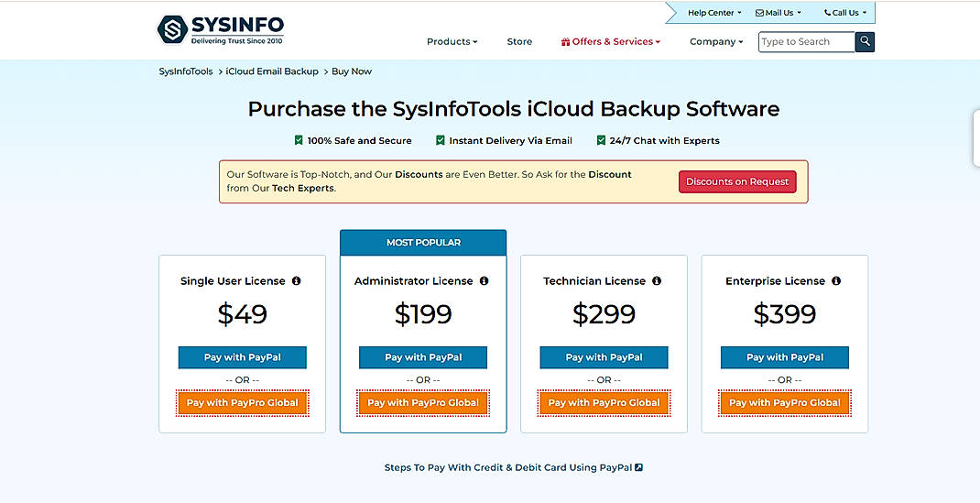Click the Enterprise License title

pyautogui.click(x=776, y=281)
